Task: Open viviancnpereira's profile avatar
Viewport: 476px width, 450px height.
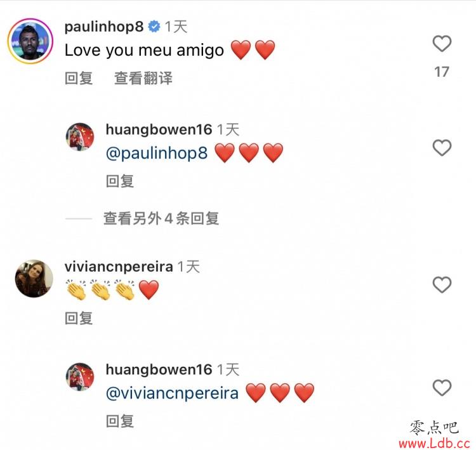Action: point(34,278)
